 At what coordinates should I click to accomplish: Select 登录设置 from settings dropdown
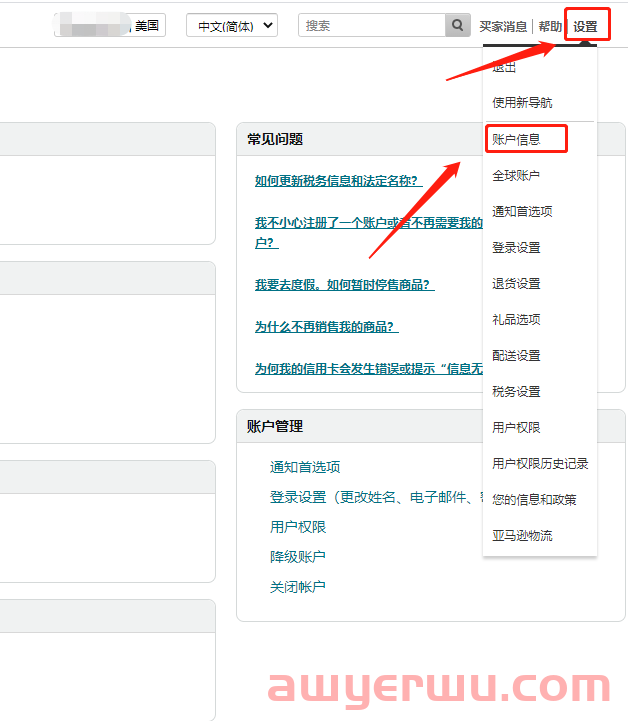516,248
